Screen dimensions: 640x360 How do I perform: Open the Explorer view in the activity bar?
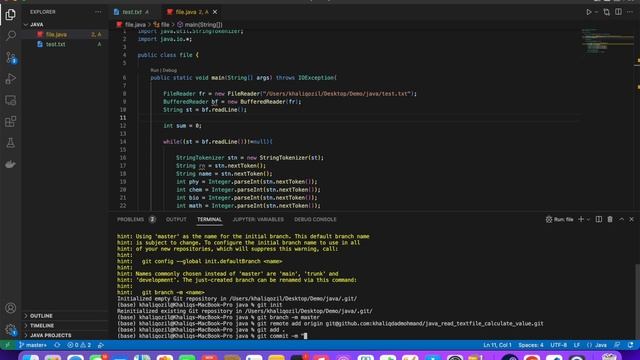coord(11,15)
